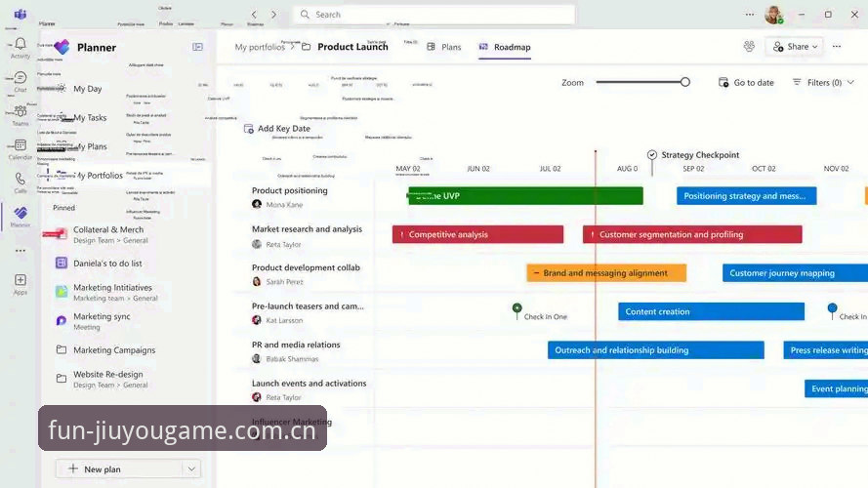This screenshot has height=488, width=868.
Task: Click Add Key Date
Action: coord(276,129)
